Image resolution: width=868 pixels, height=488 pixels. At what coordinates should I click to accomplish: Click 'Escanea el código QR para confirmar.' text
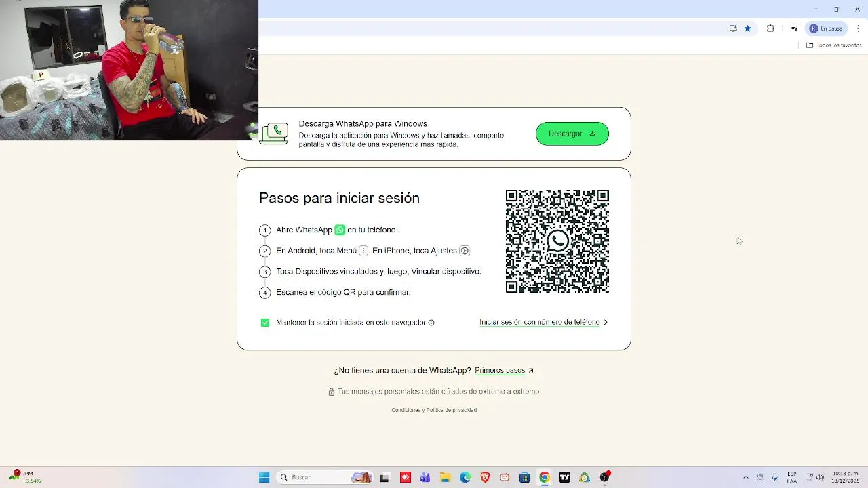[x=343, y=292]
